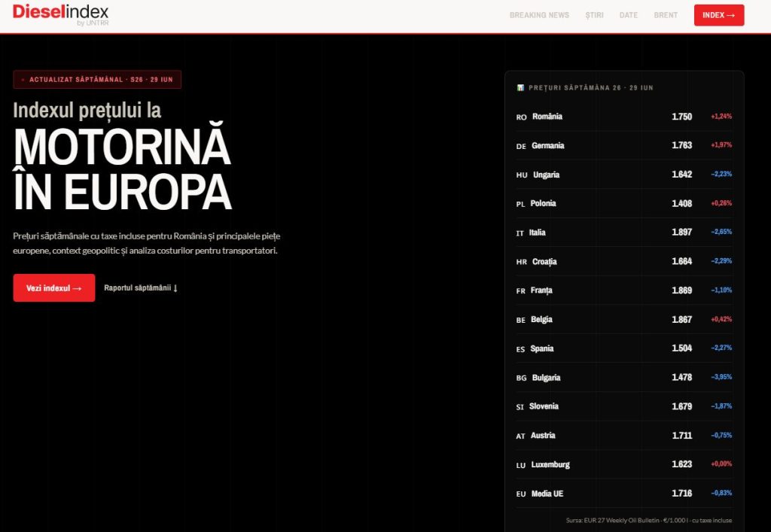This screenshot has height=532, width=771.
Task: Click the 1.408 price for Polonia
Action: click(x=681, y=203)
